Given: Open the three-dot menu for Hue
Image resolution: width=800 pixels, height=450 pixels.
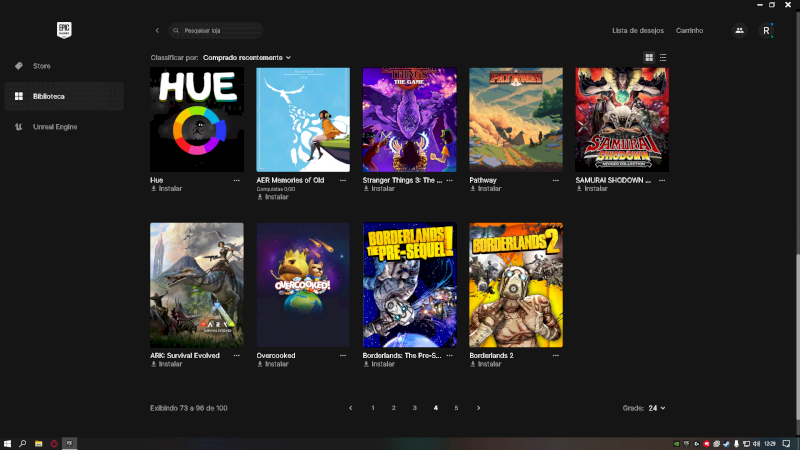Looking at the screenshot, I should coord(237,180).
